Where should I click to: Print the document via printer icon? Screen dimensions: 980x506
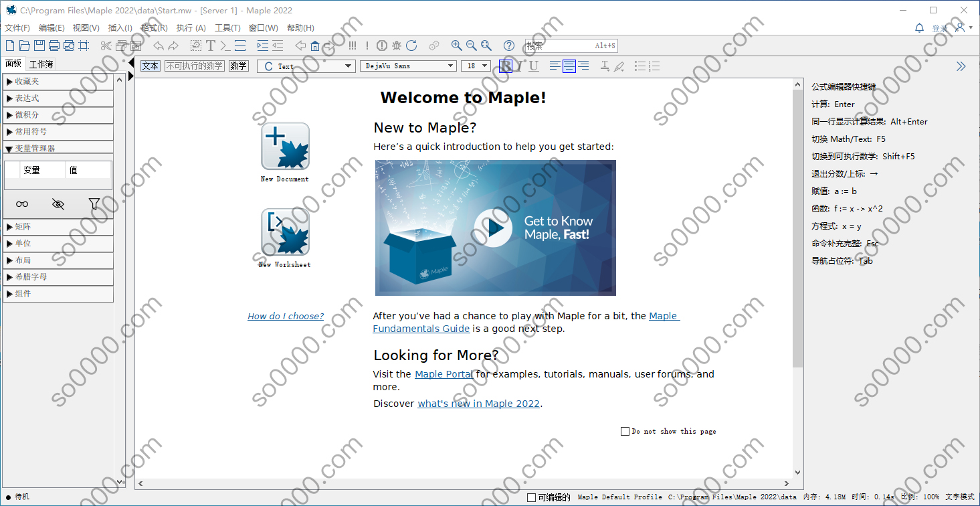click(x=54, y=46)
